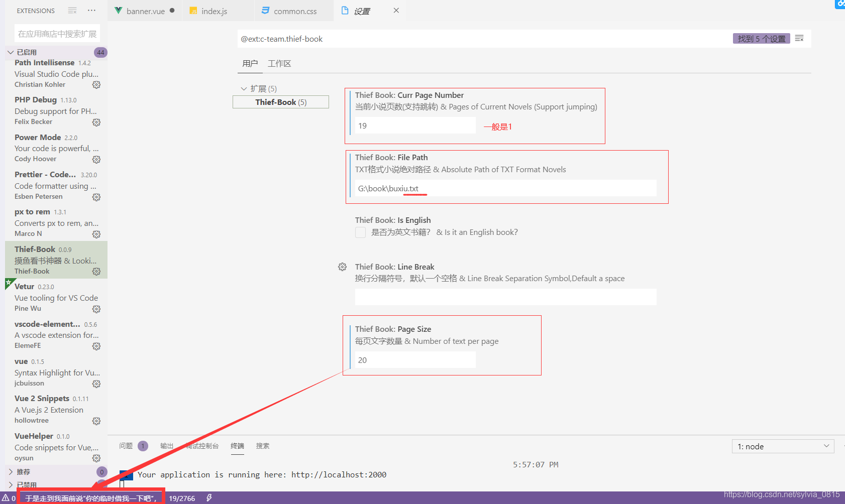Screen dimensions: 845x504
Task: Select Thief-Book (5) in settings tree
Action: point(281,102)
